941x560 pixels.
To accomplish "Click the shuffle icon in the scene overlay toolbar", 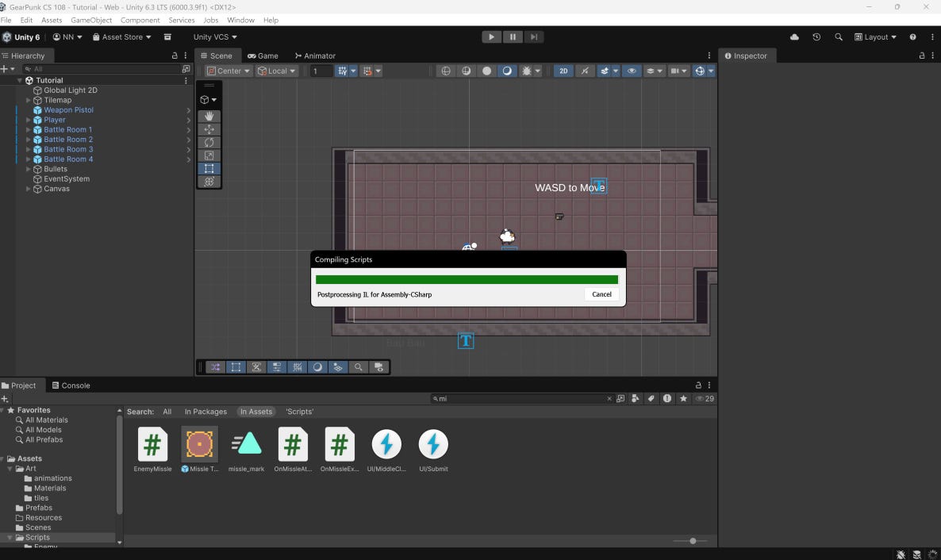I will [216, 367].
